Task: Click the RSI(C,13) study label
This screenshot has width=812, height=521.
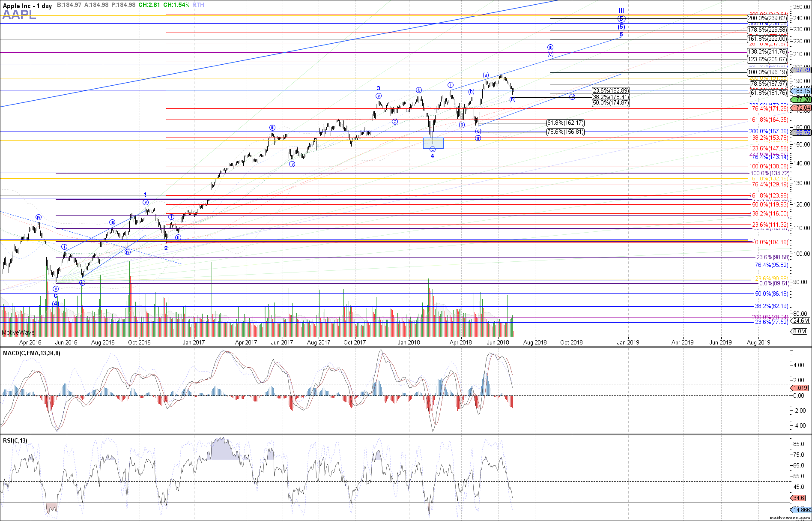Action: coord(15,440)
